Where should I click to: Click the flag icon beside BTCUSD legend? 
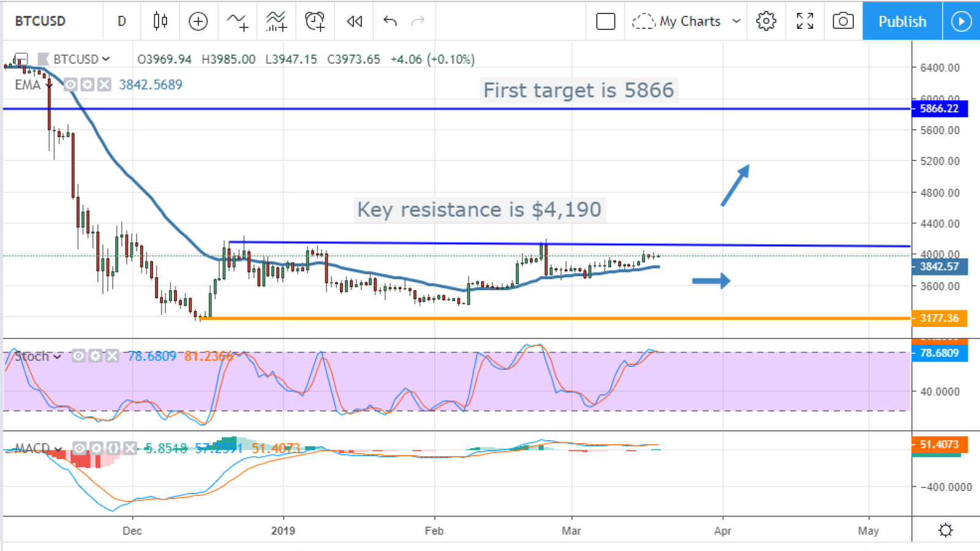tap(43, 59)
